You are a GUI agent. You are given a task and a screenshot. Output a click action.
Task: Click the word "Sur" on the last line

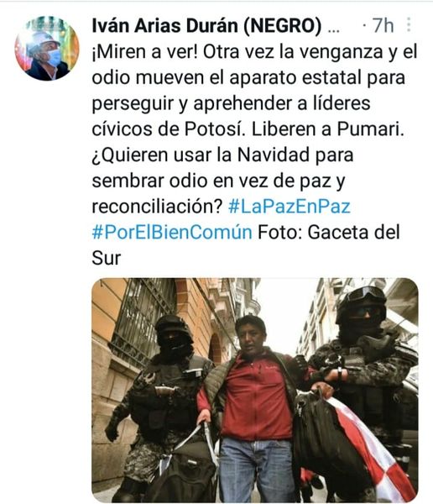pos(107,258)
